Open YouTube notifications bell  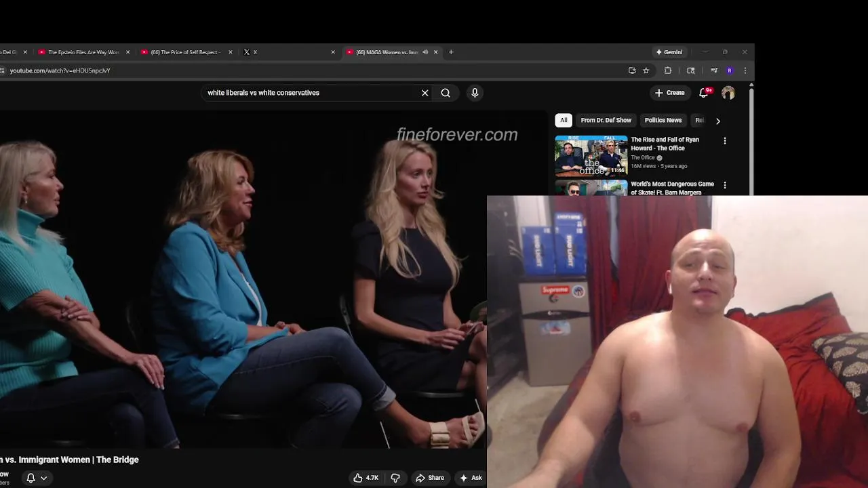pyautogui.click(x=704, y=93)
